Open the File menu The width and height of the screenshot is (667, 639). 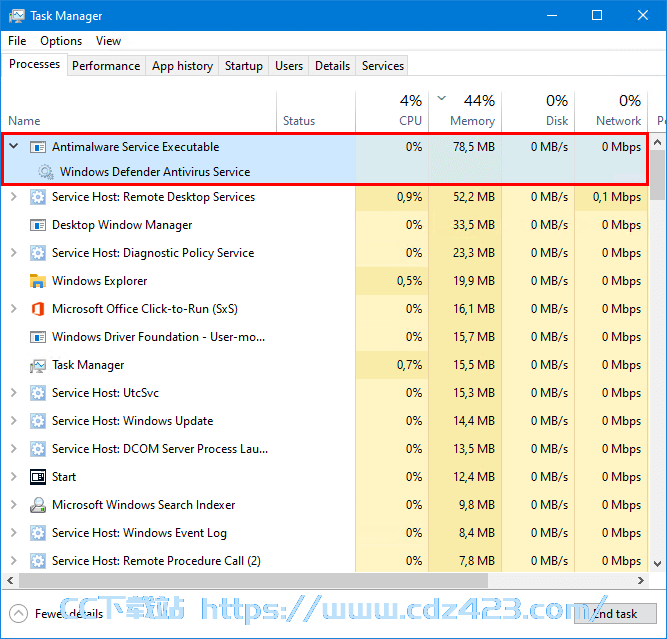pyautogui.click(x=17, y=41)
